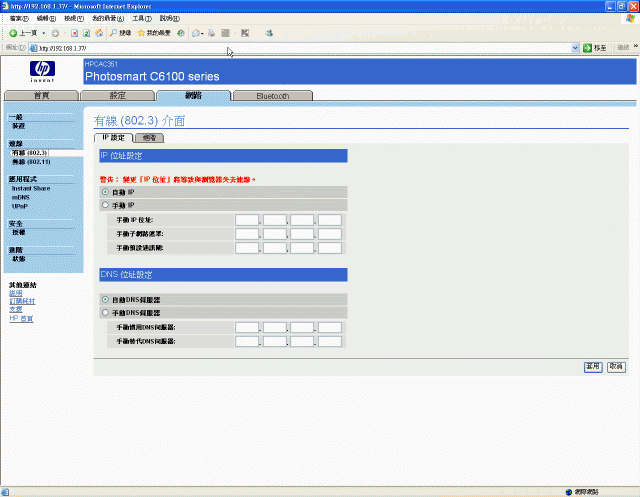Click the IE Back button
Image resolution: width=640 pixels, height=497 pixels.
pyautogui.click(x=23, y=33)
